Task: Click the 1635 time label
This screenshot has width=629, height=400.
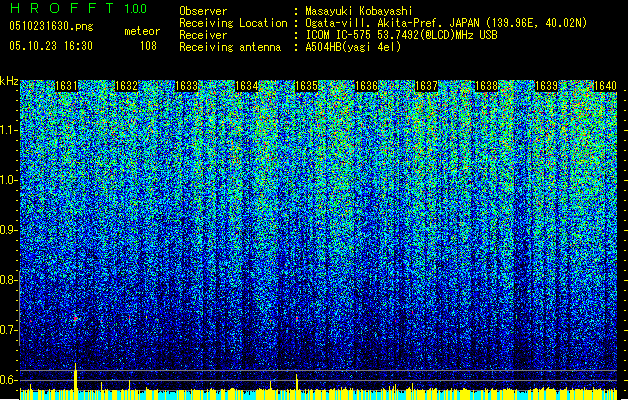Action: pyautogui.click(x=307, y=87)
